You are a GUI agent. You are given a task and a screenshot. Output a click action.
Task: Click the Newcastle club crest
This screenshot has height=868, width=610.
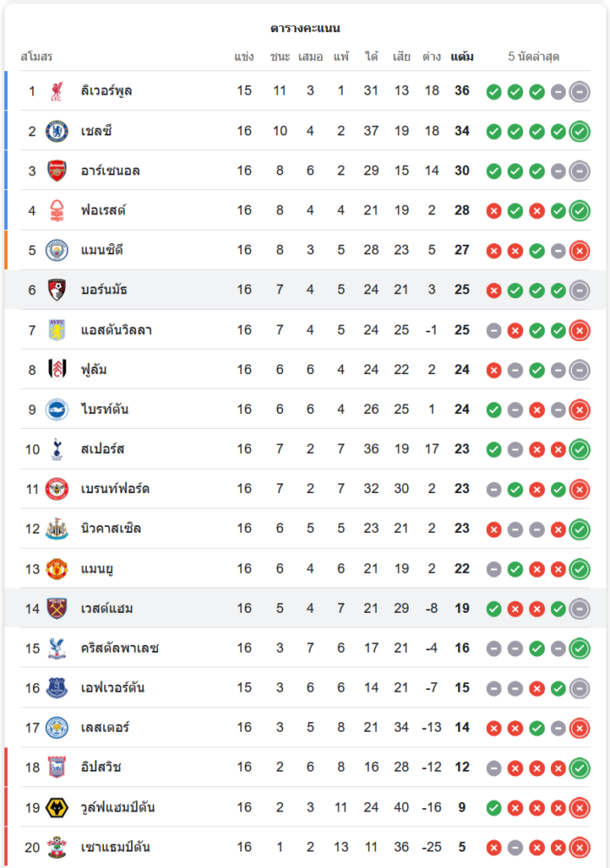tap(57, 529)
